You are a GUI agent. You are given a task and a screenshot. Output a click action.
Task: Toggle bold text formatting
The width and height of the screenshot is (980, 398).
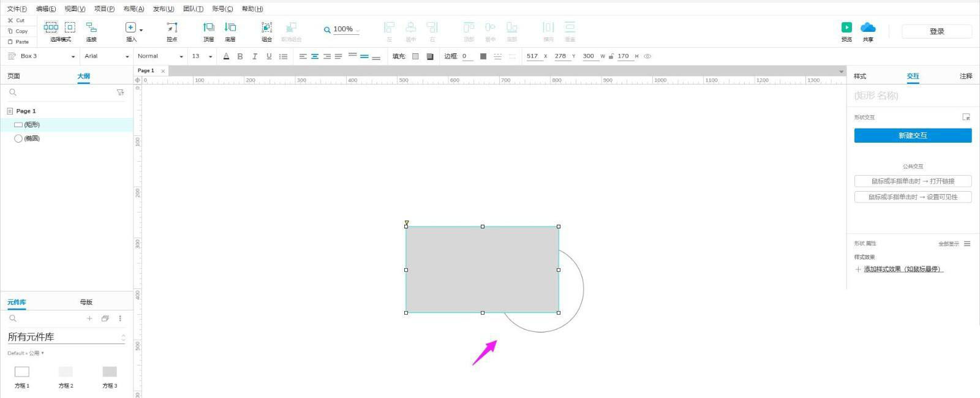tap(240, 56)
